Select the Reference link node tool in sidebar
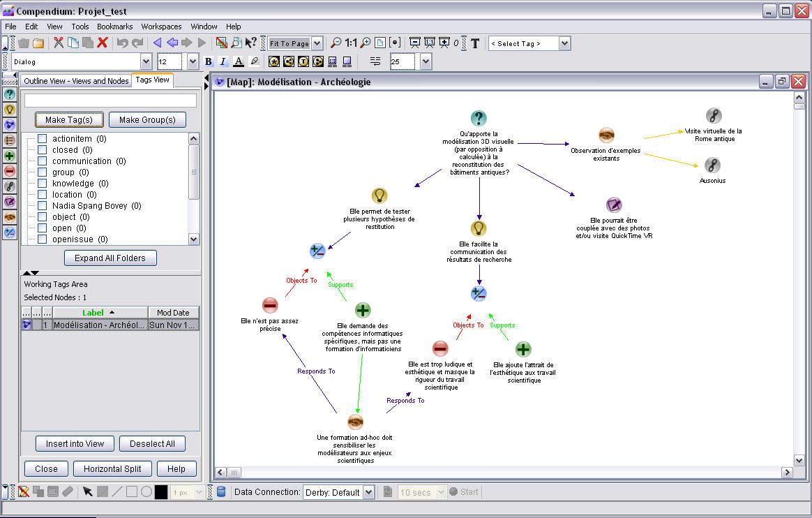The width and height of the screenshot is (812, 518). point(10,186)
